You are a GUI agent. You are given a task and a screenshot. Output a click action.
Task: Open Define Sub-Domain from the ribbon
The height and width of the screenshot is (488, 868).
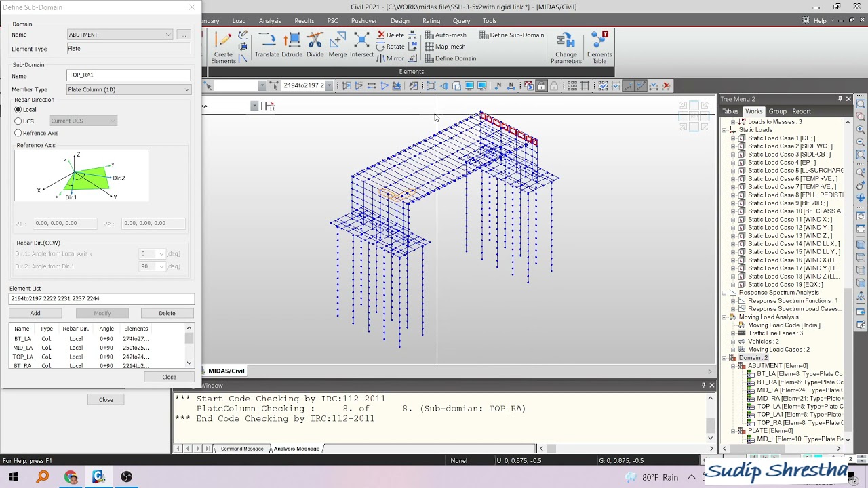point(511,35)
